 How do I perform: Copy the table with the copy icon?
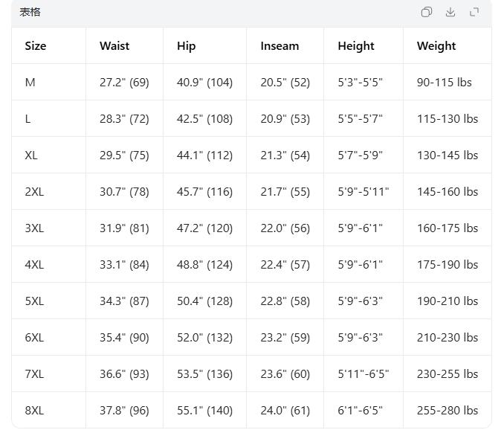coord(426,12)
